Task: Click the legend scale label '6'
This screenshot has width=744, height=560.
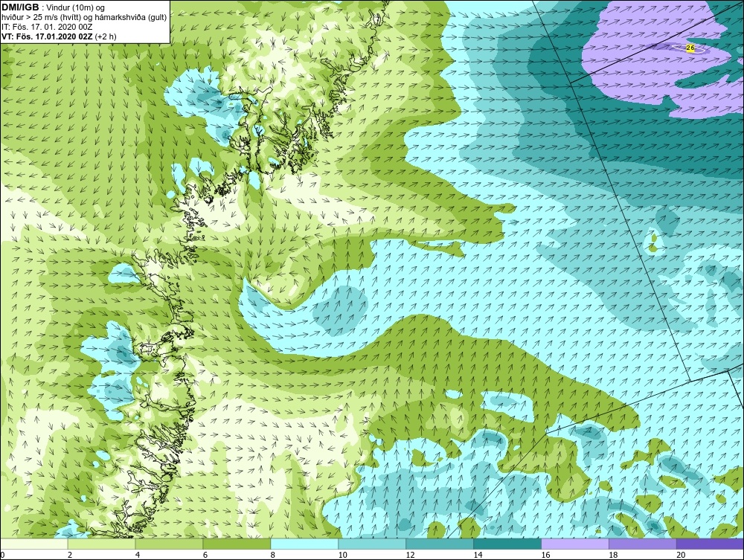Action: click(x=205, y=555)
